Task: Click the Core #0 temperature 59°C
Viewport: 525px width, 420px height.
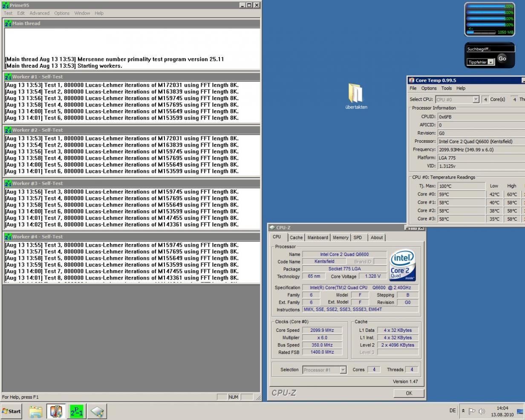Action: (x=462, y=194)
